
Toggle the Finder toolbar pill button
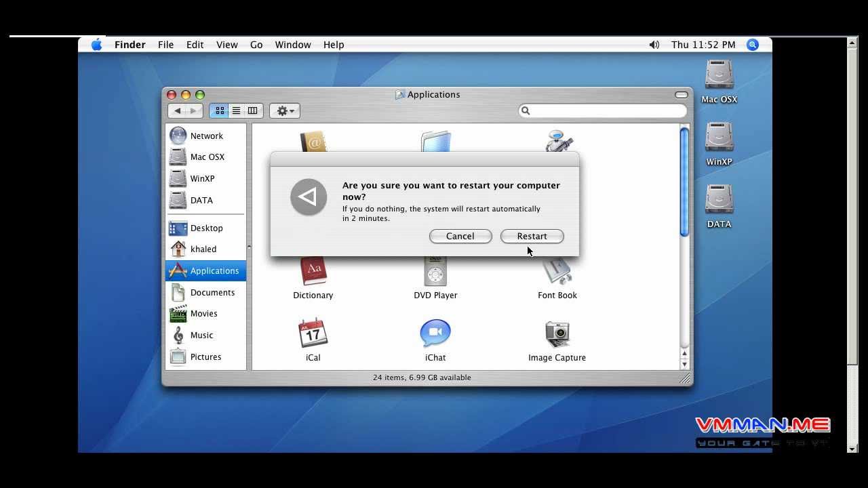[x=681, y=95]
